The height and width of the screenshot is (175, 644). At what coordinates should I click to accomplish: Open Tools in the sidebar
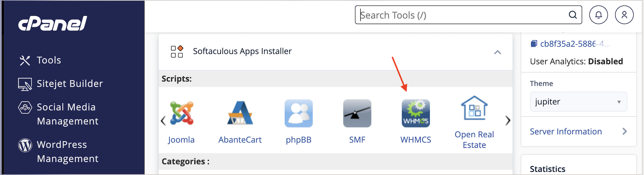coord(49,60)
